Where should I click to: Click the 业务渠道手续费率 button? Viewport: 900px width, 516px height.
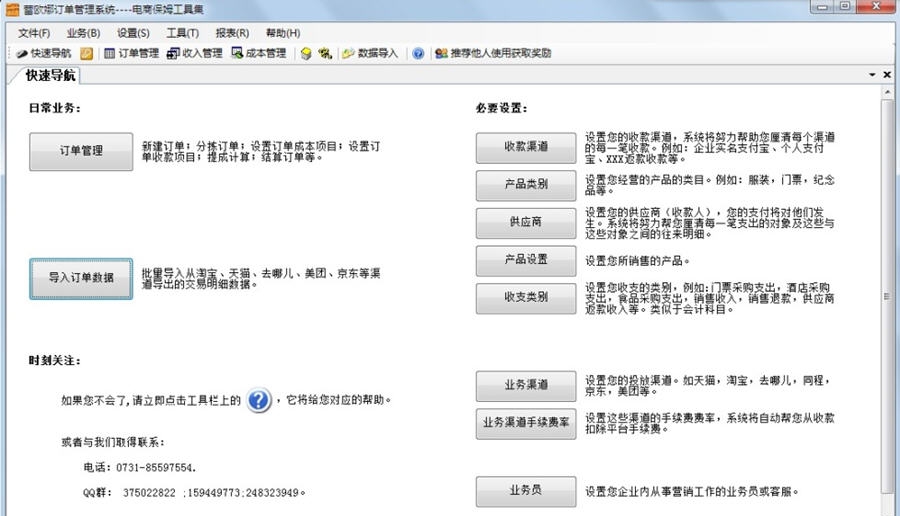click(526, 424)
